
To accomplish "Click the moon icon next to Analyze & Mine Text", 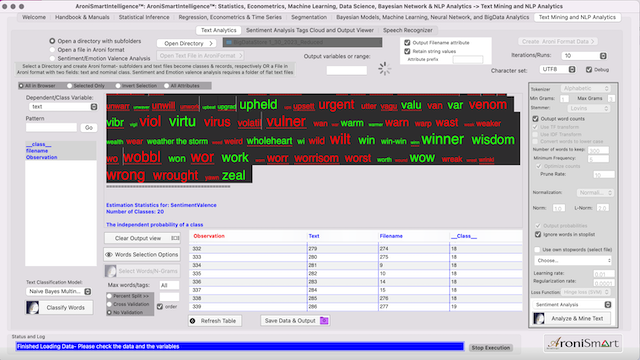I will click(x=539, y=318).
